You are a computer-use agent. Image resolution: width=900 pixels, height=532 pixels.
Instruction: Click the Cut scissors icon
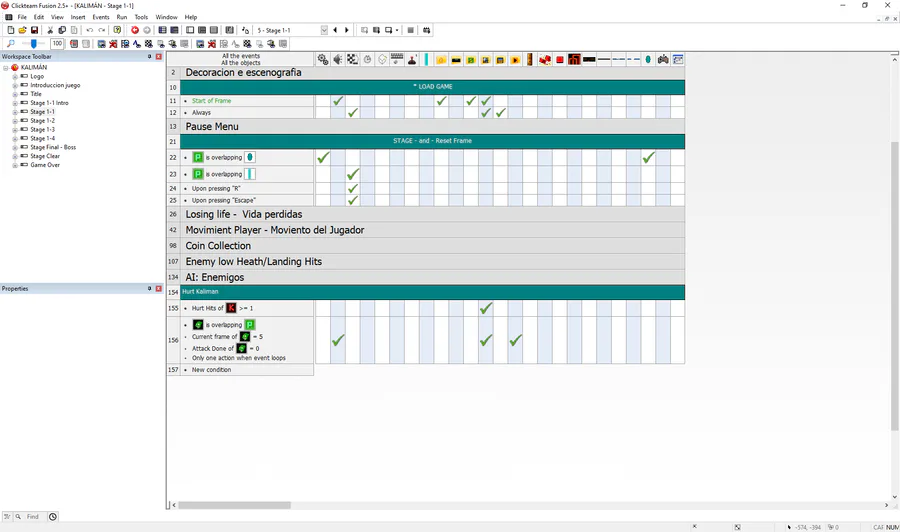[x=50, y=30]
